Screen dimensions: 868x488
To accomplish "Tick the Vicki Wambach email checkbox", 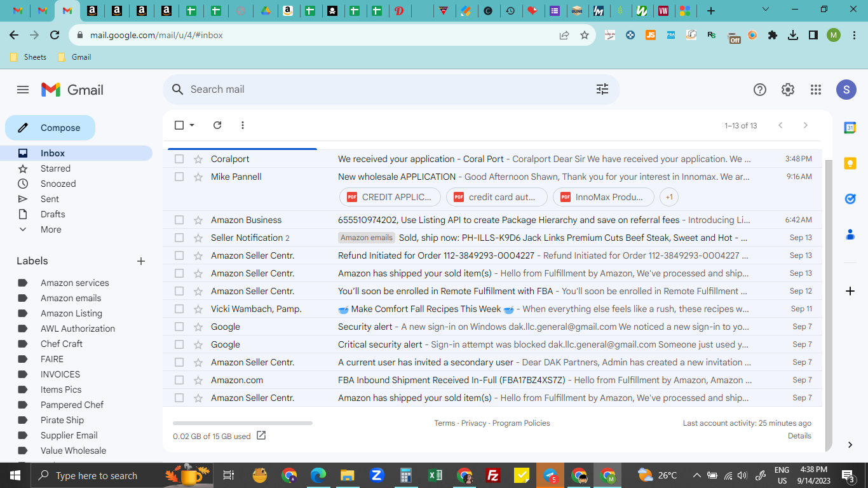I will coord(179,309).
